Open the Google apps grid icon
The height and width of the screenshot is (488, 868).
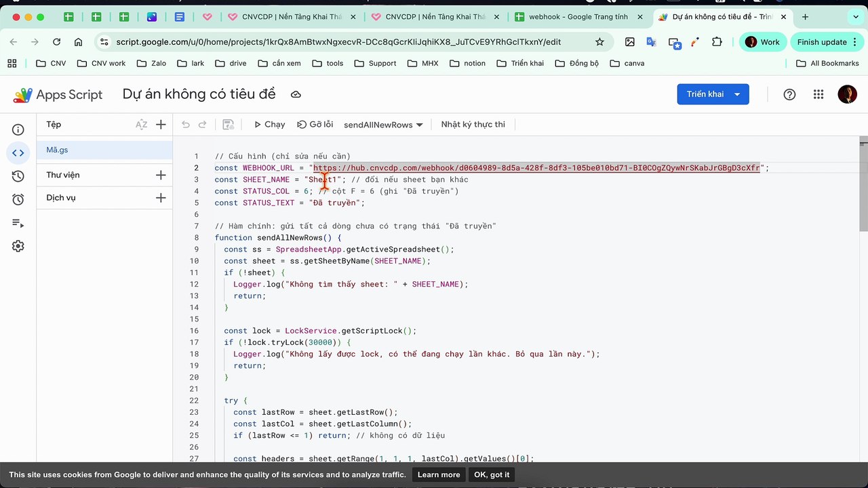pyautogui.click(x=818, y=94)
